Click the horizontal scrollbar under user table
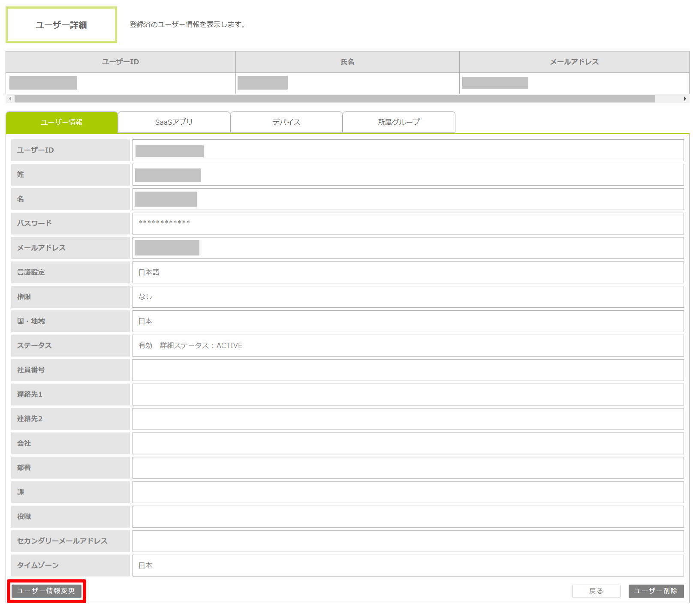The width and height of the screenshot is (696, 616). [x=334, y=99]
